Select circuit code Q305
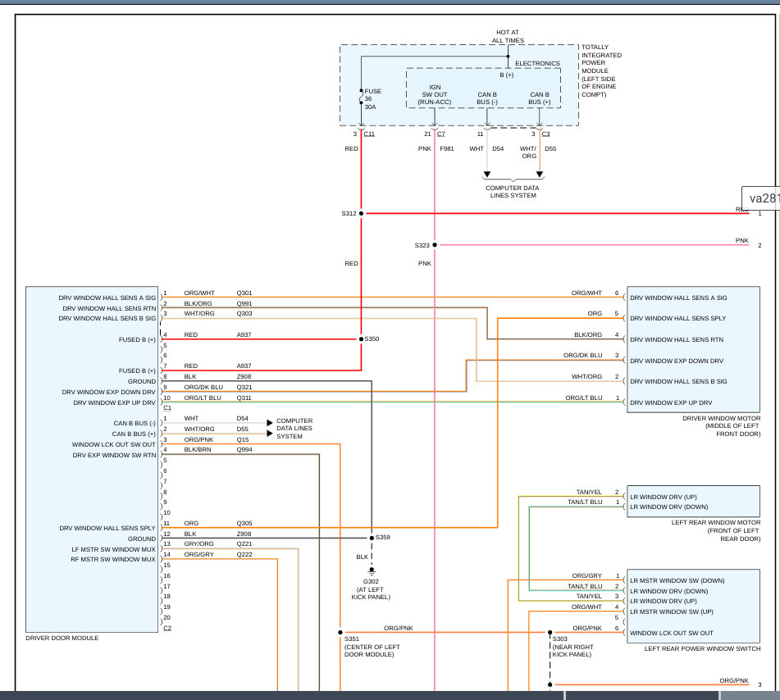This screenshot has height=700, width=780. point(244,524)
